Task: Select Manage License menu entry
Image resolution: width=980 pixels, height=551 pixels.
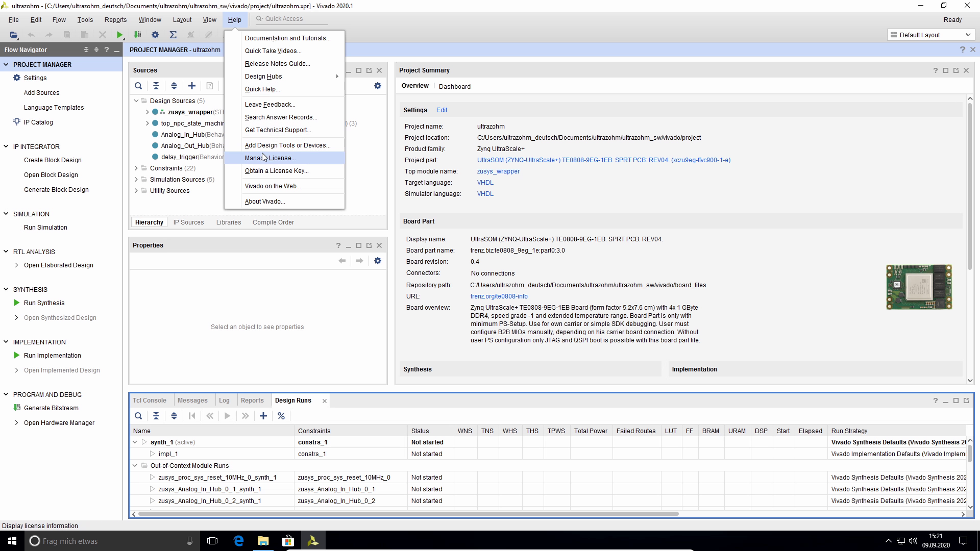Action: pyautogui.click(x=270, y=158)
